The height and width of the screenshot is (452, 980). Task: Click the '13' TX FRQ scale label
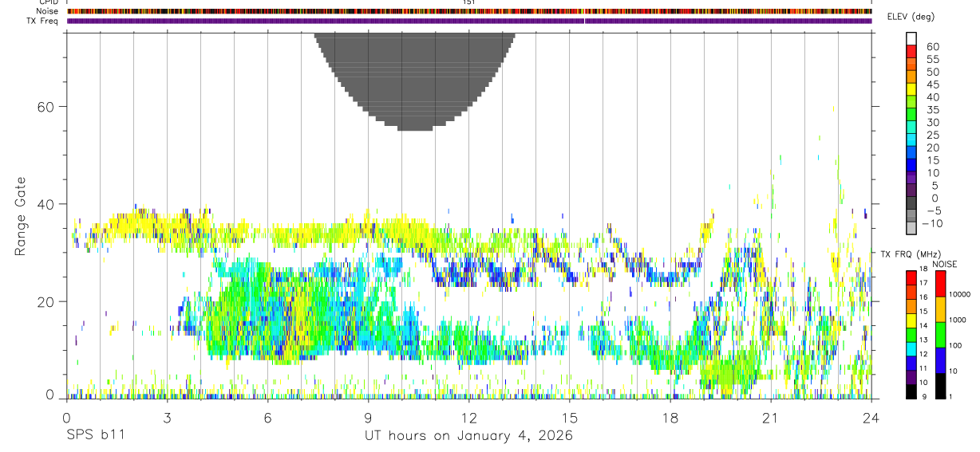[x=925, y=340]
